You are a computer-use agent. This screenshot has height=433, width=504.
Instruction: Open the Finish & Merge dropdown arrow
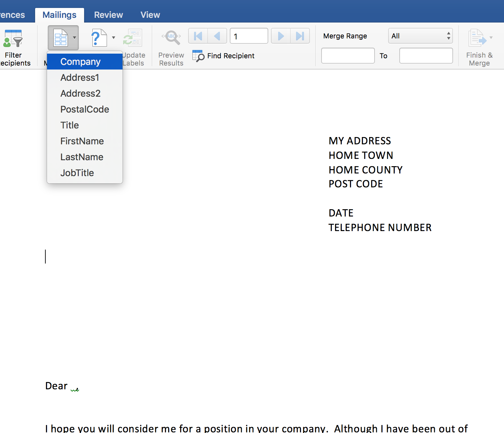[x=491, y=37]
